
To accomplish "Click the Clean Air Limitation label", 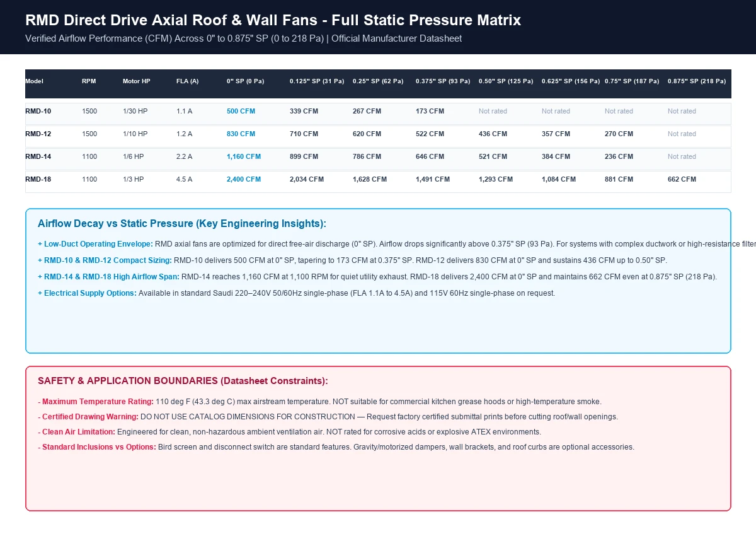I will (x=76, y=432).
